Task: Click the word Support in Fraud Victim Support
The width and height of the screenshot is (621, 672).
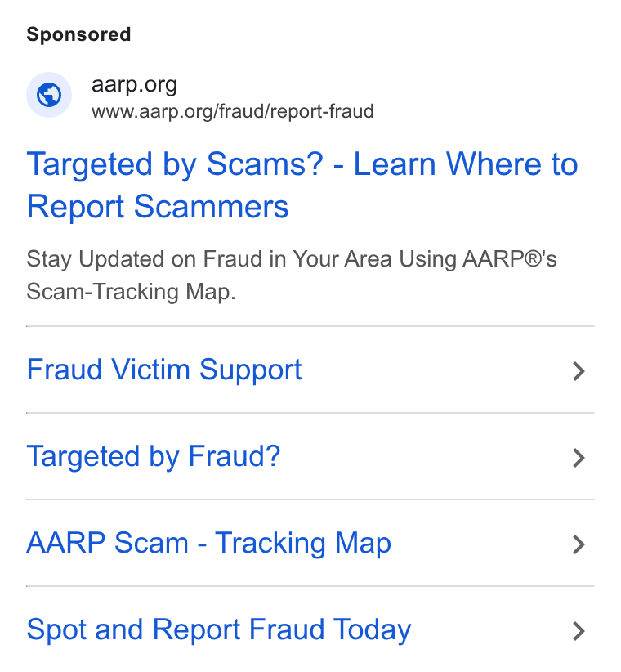Action: click(251, 370)
